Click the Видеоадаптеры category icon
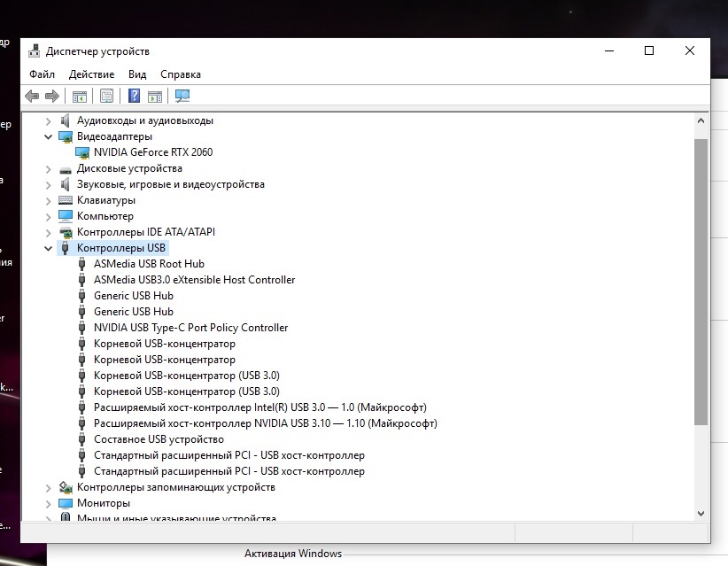 click(x=66, y=136)
